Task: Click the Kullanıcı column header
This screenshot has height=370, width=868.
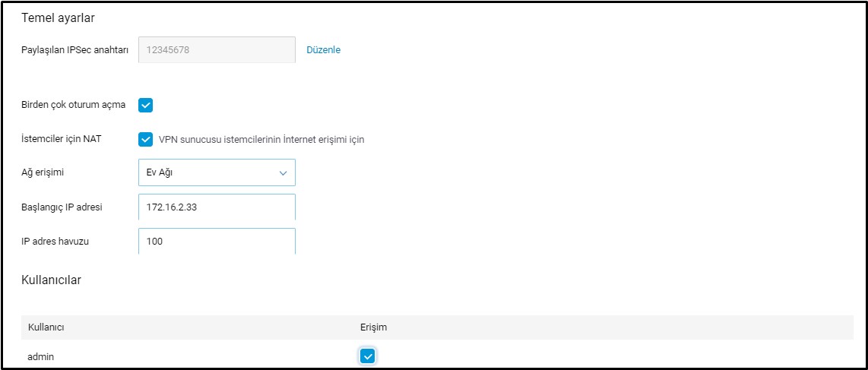Action: [46, 327]
